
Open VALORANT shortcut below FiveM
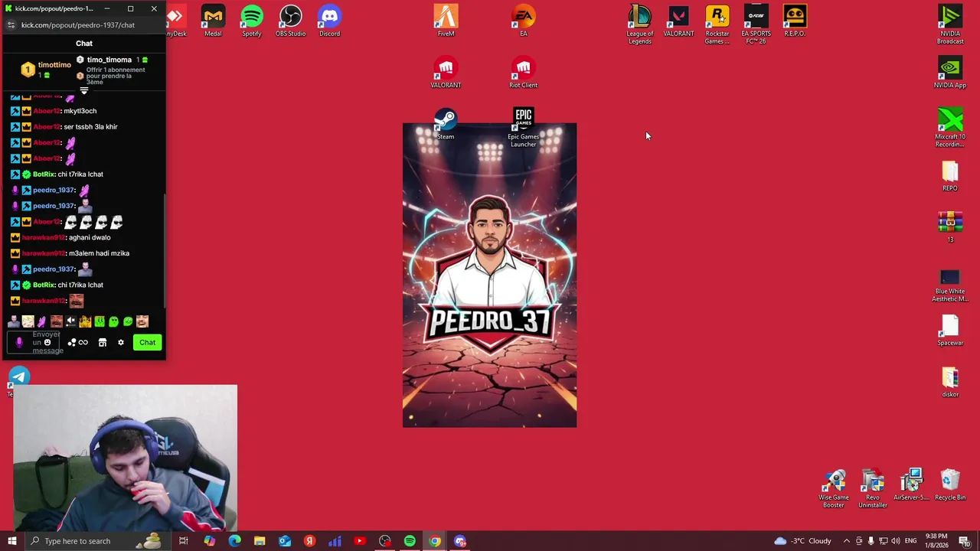446,73
